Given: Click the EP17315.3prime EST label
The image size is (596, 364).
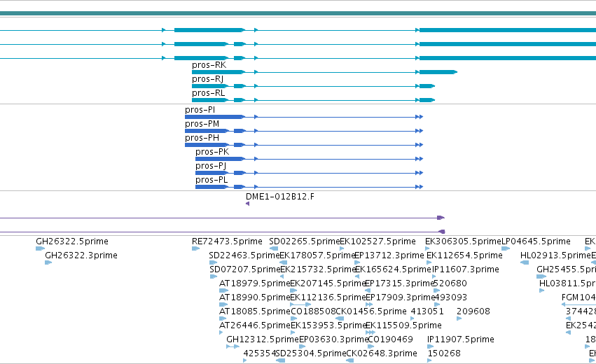Looking at the screenshot, I should click(x=399, y=283).
